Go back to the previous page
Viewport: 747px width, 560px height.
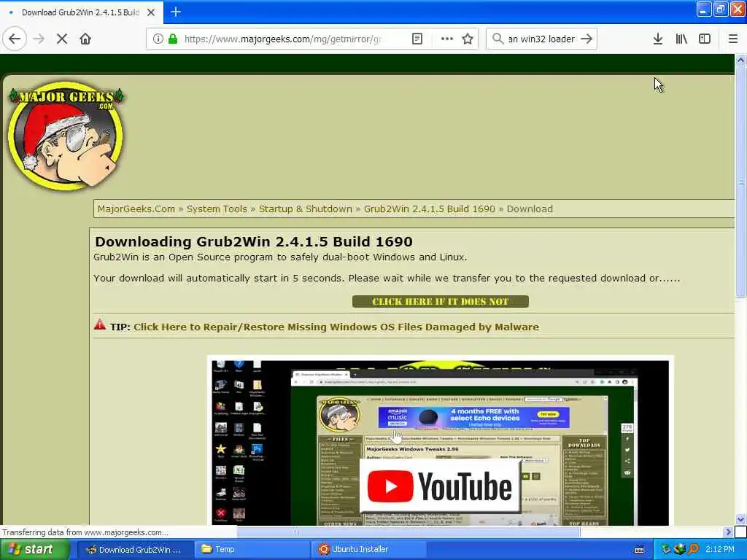[15, 39]
